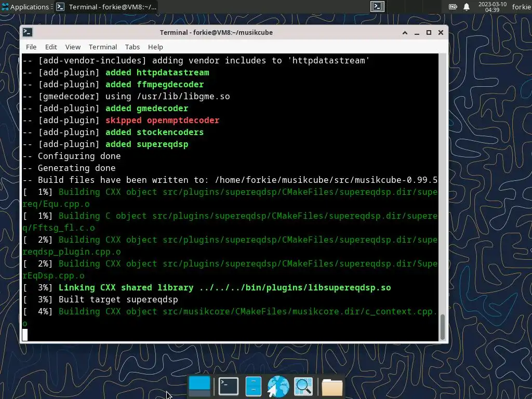
Task: Open the Terminal menu
Action: point(103,47)
